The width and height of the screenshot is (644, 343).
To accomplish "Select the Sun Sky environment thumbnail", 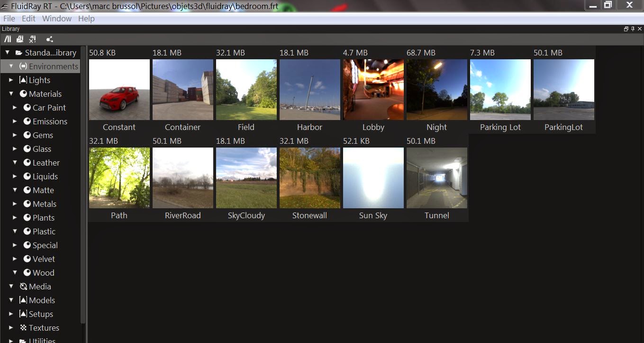I will tap(373, 178).
